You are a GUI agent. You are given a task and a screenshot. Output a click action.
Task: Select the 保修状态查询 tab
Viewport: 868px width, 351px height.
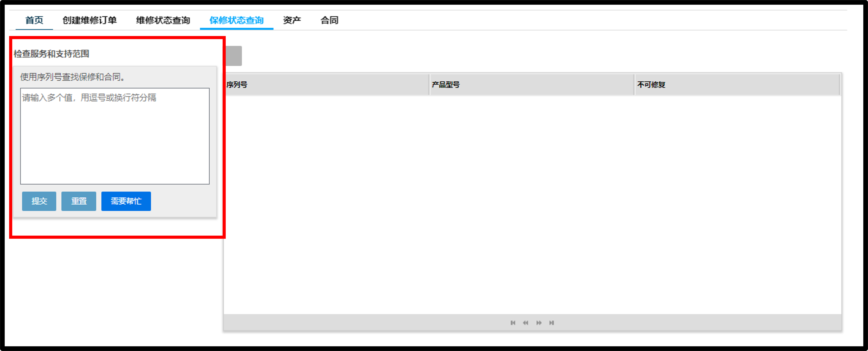237,20
